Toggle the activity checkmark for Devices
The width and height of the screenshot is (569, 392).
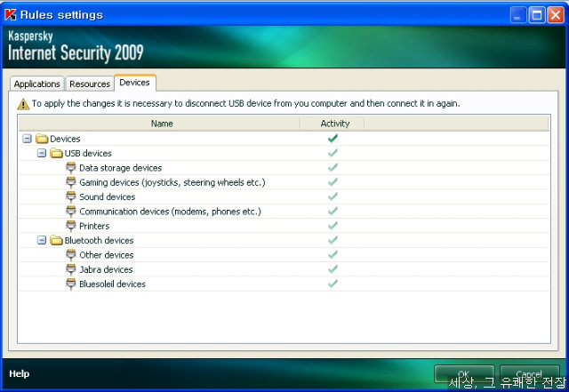333,139
